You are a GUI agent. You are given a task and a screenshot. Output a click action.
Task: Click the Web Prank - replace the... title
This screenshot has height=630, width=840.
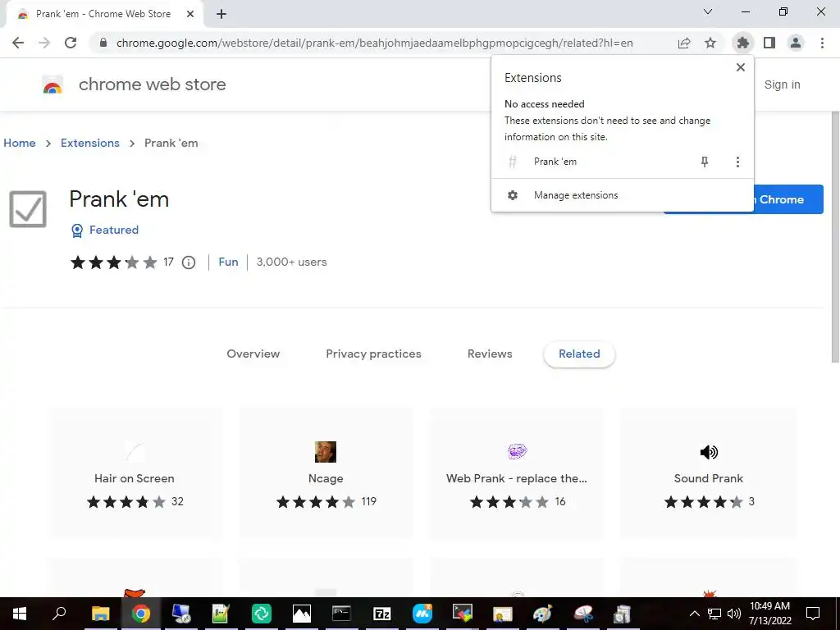517,478
